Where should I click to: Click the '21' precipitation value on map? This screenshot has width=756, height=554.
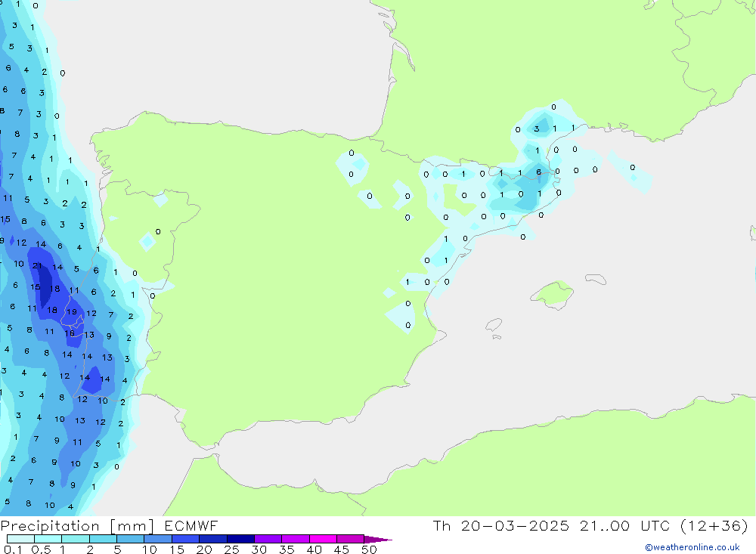tap(37, 266)
